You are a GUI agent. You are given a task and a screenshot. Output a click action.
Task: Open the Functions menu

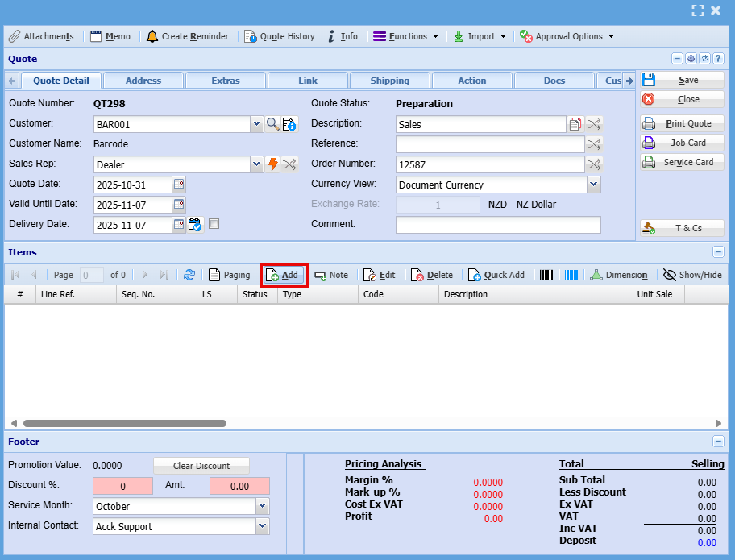[406, 36]
